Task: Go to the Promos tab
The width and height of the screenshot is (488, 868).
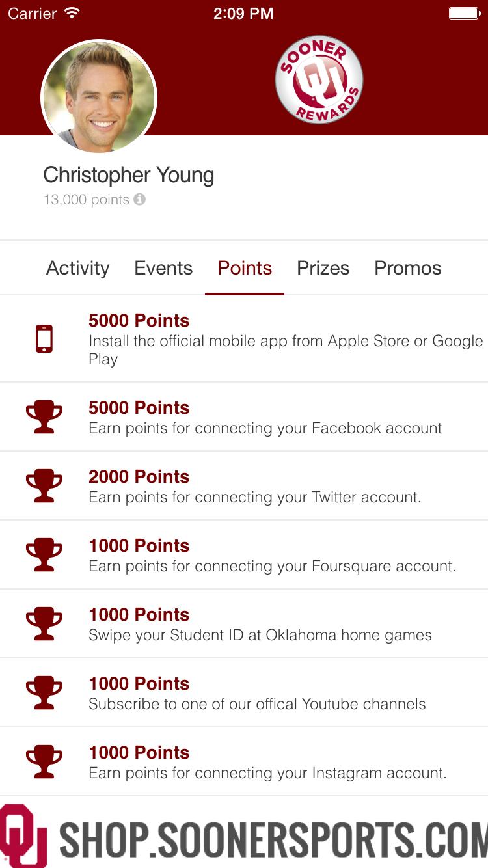Action: click(408, 268)
